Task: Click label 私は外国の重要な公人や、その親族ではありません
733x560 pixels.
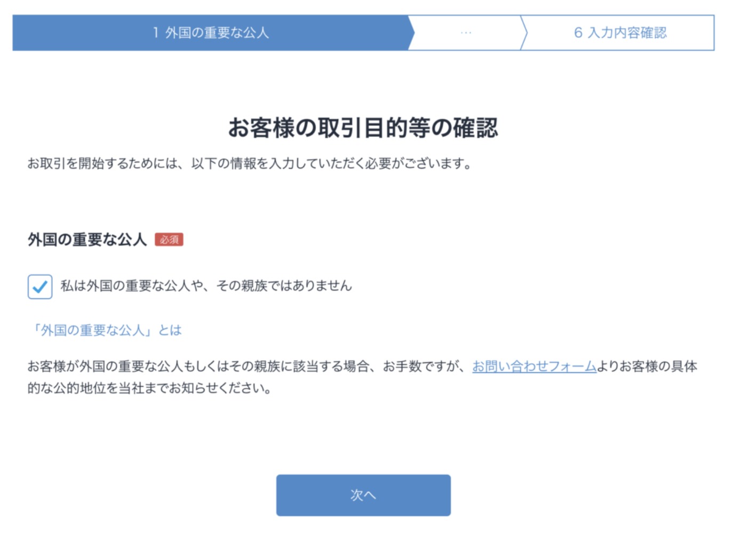Action: pyautogui.click(x=206, y=286)
